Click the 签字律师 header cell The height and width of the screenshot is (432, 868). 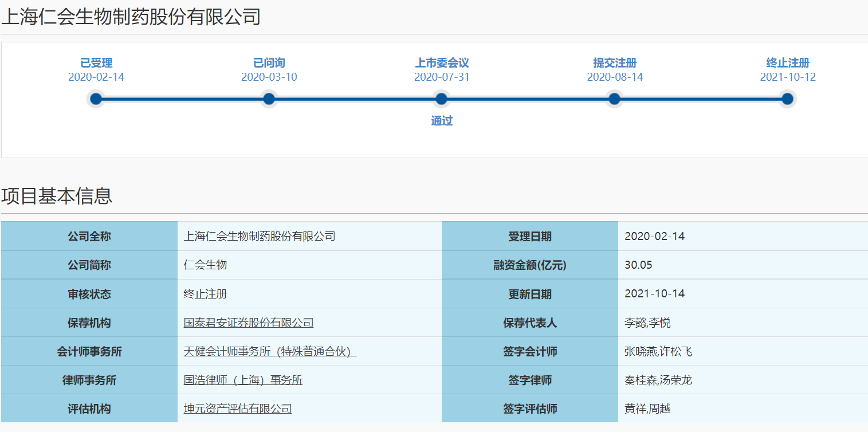(x=530, y=379)
